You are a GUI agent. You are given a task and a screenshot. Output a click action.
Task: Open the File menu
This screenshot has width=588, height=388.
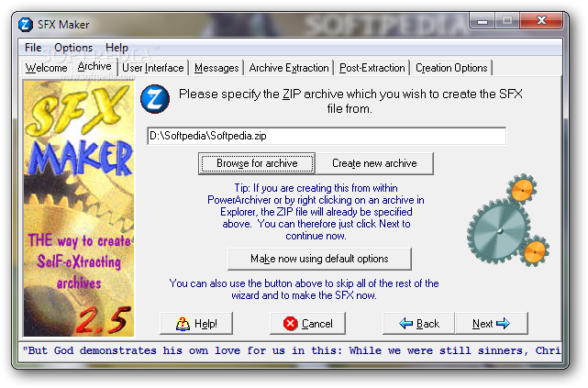[33, 48]
